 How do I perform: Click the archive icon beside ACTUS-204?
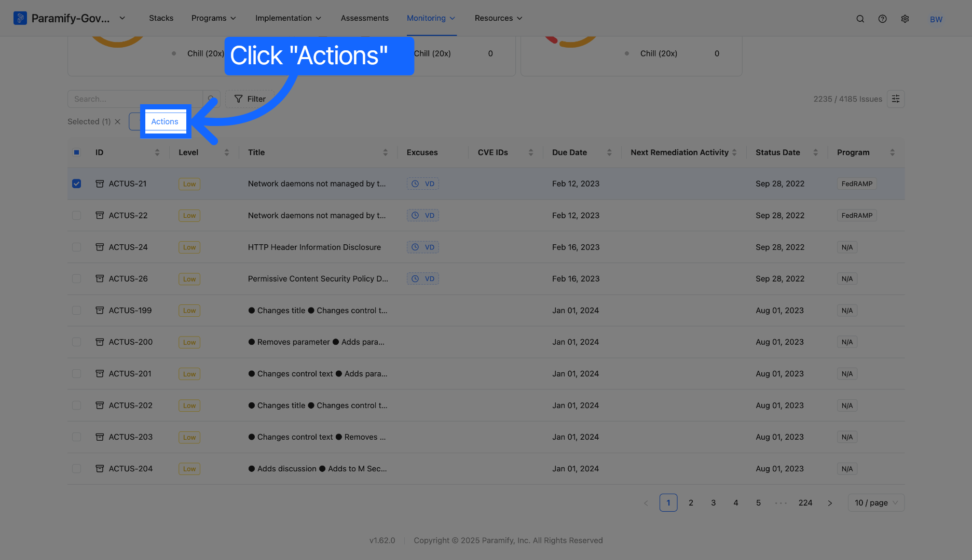coord(100,468)
